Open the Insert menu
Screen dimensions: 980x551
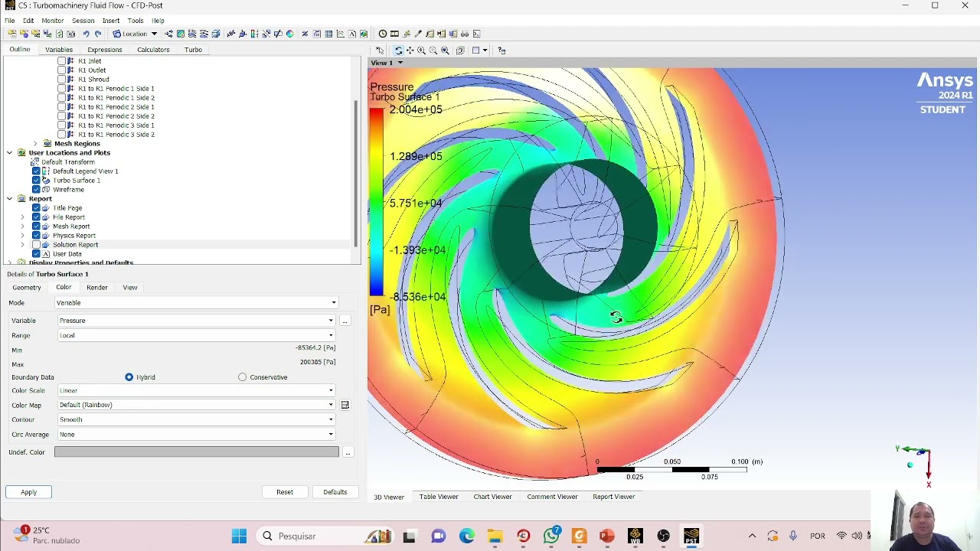[x=111, y=21]
